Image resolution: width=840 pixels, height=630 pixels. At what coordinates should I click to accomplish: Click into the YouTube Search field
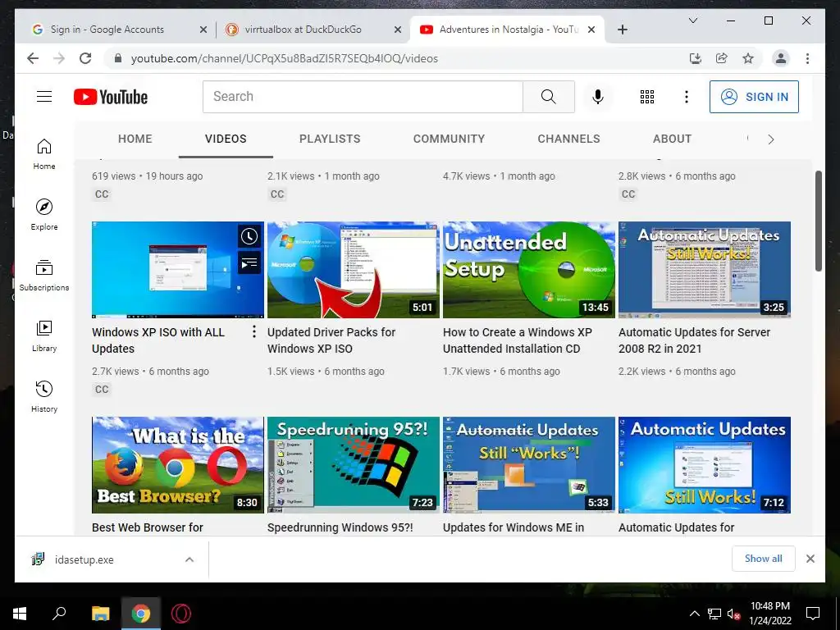[x=363, y=97]
